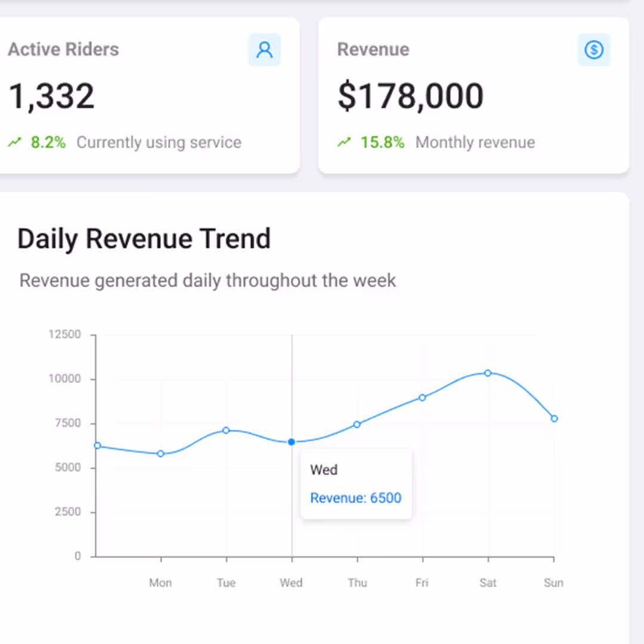Click the Daily Revenue Trend heading
The height and width of the screenshot is (644, 644).
click(x=144, y=239)
